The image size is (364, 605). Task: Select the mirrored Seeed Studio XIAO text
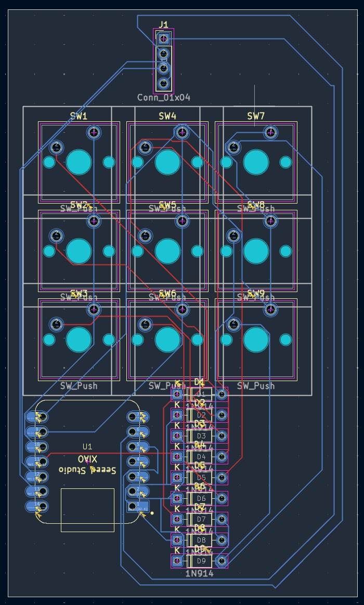(x=87, y=464)
